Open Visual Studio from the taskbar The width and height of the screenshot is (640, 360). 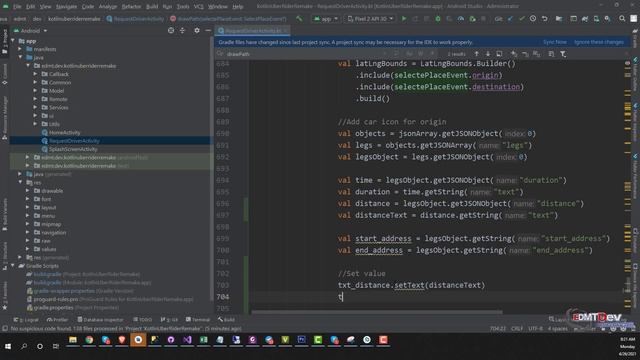coord(187,340)
